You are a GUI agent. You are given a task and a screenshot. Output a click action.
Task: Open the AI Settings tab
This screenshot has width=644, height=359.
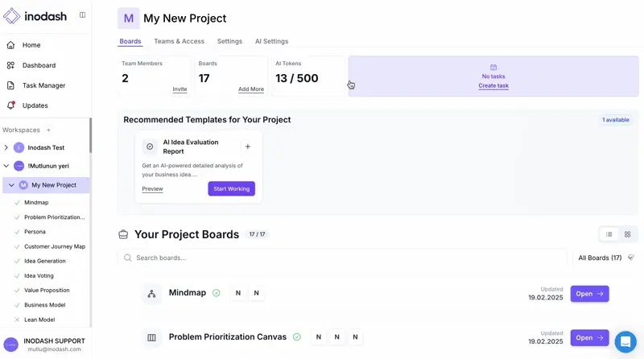click(x=271, y=41)
